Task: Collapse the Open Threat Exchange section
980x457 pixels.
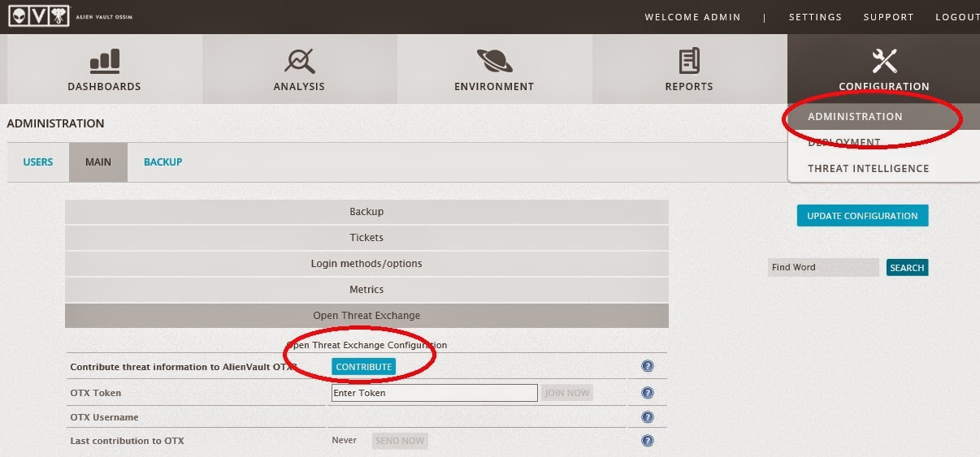Action: 366,316
